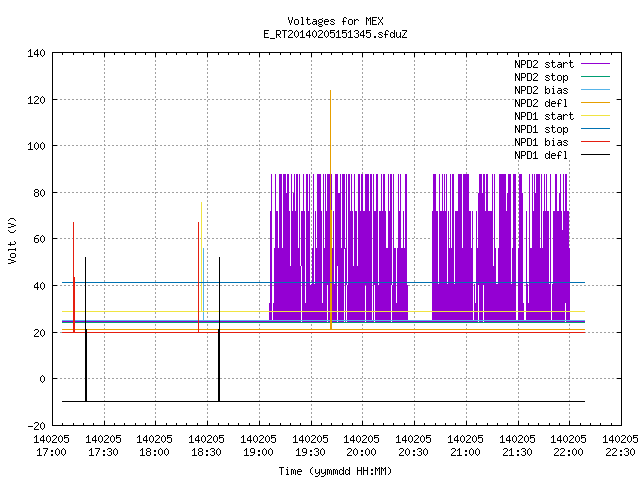Click the purple NPD2 start legend line
640x480 pixels.
pyautogui.click(x=596, y=64)
